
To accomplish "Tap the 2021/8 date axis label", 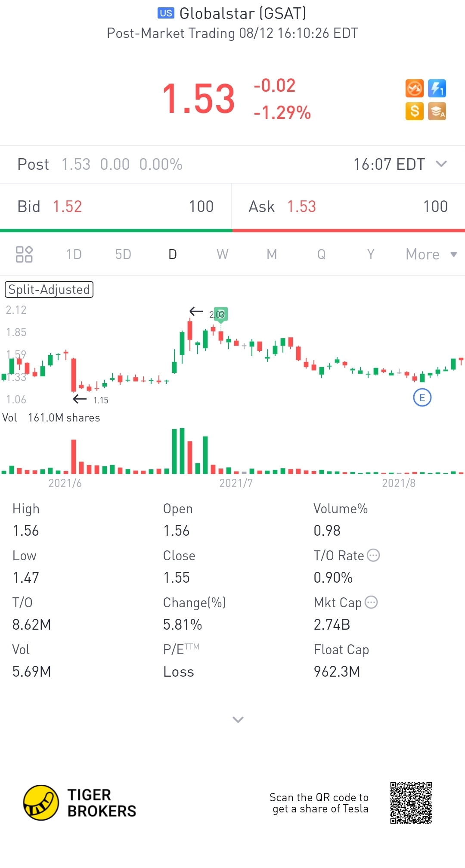I will coord(399,483).
